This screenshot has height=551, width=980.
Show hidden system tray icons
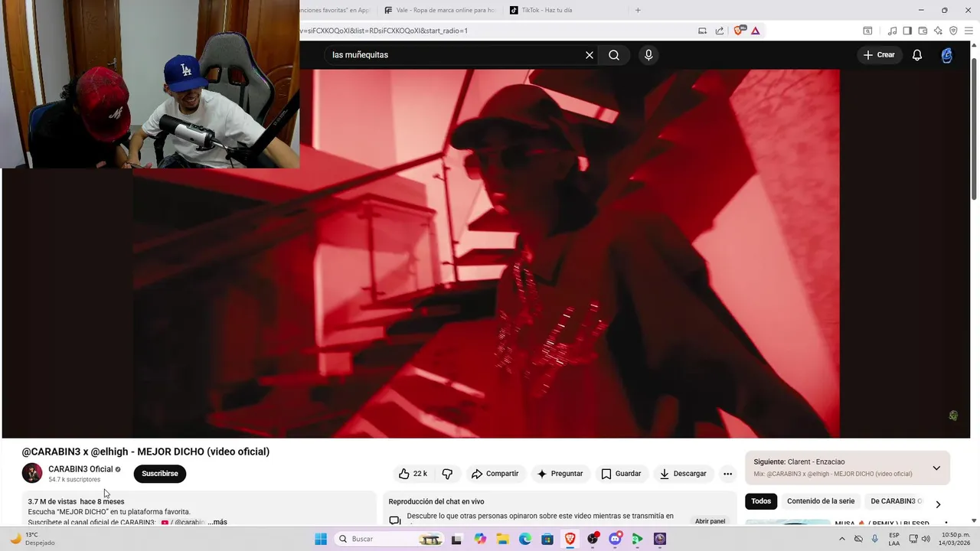pyautogui.click(x=842, y=539)
